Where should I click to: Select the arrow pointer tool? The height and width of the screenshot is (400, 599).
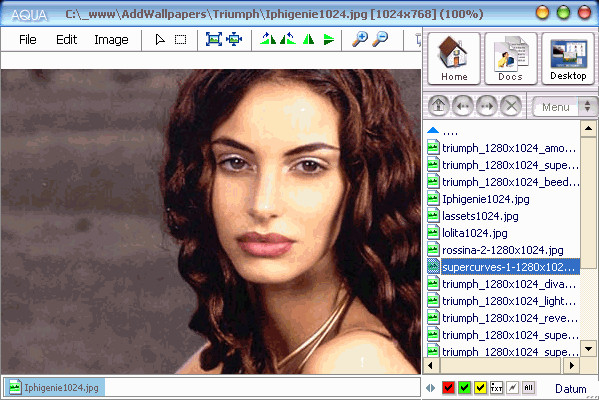pyautogui.click(x=160, y=39)
